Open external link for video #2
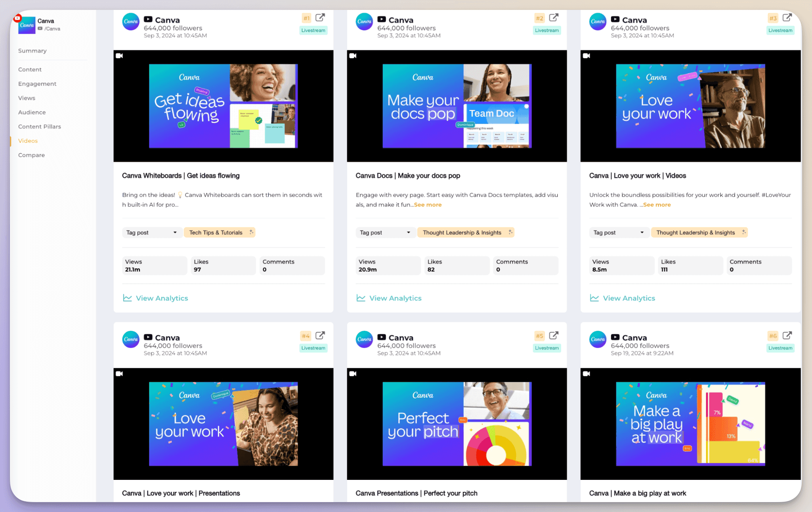 pos(554,18)
